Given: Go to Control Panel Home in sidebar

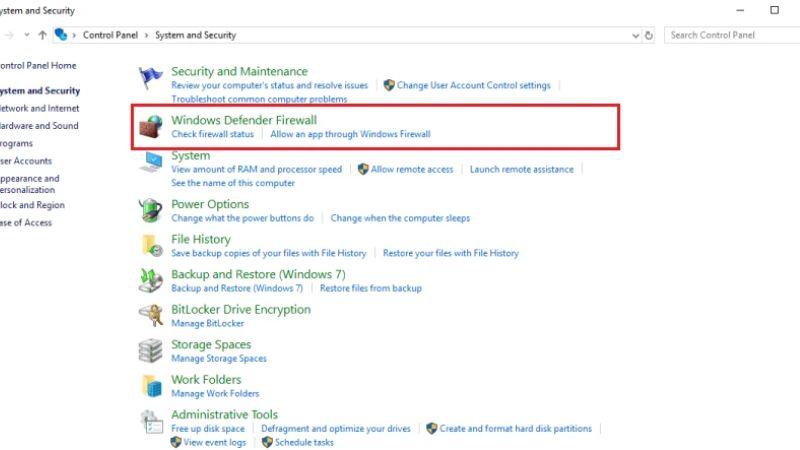Looking at the screenshot, I should 38,66.
